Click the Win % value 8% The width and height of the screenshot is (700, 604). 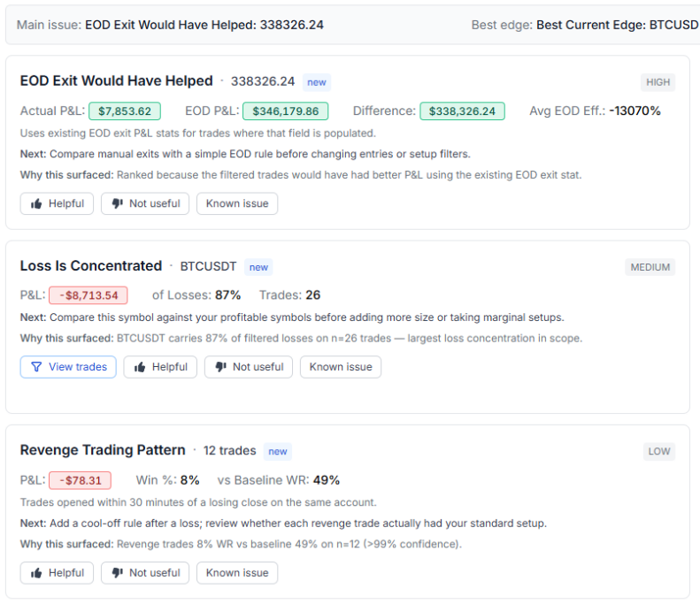coord(189,480)
